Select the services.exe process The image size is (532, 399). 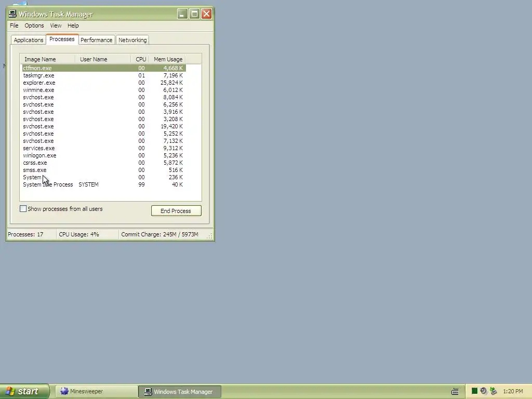point(104,148)
